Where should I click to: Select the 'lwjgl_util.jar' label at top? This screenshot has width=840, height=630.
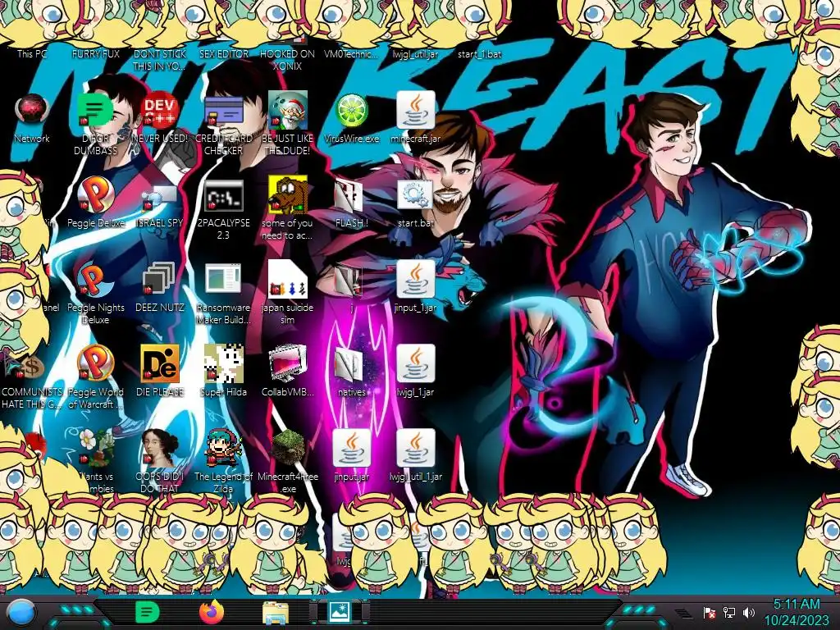click(x=415, y=54)
